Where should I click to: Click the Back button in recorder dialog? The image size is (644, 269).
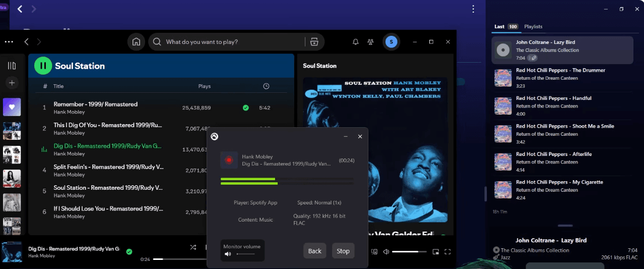pyautogui.click(x=315, y=251)
